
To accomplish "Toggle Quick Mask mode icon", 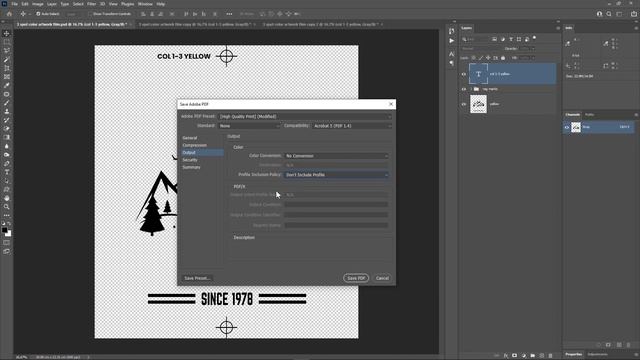I will (7, 242).
